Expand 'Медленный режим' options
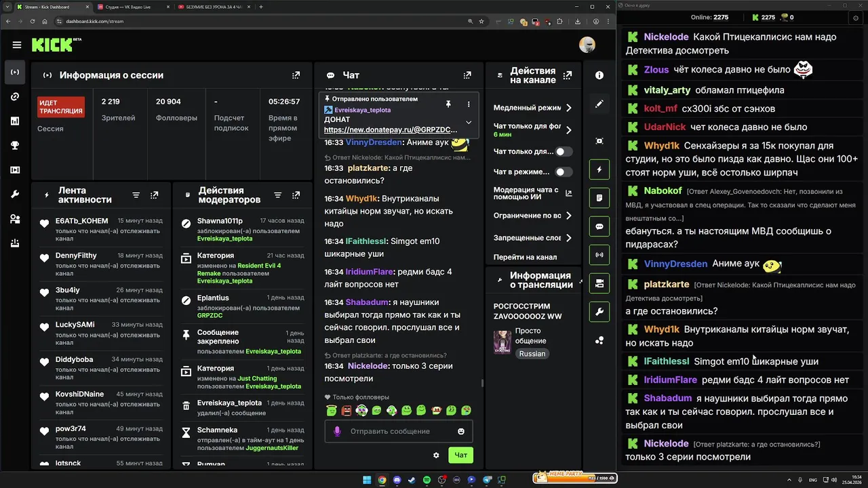 click(x=568, y=108)
